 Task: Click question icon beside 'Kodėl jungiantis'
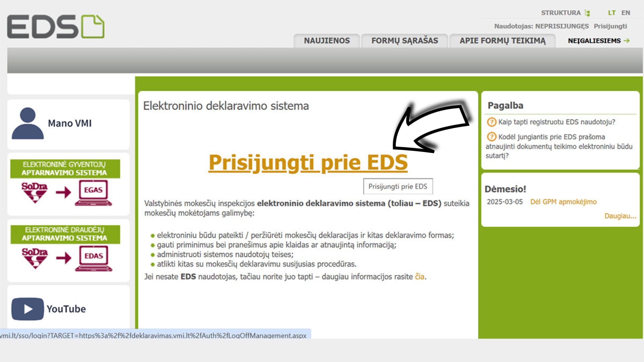click(x=491, y=137)
